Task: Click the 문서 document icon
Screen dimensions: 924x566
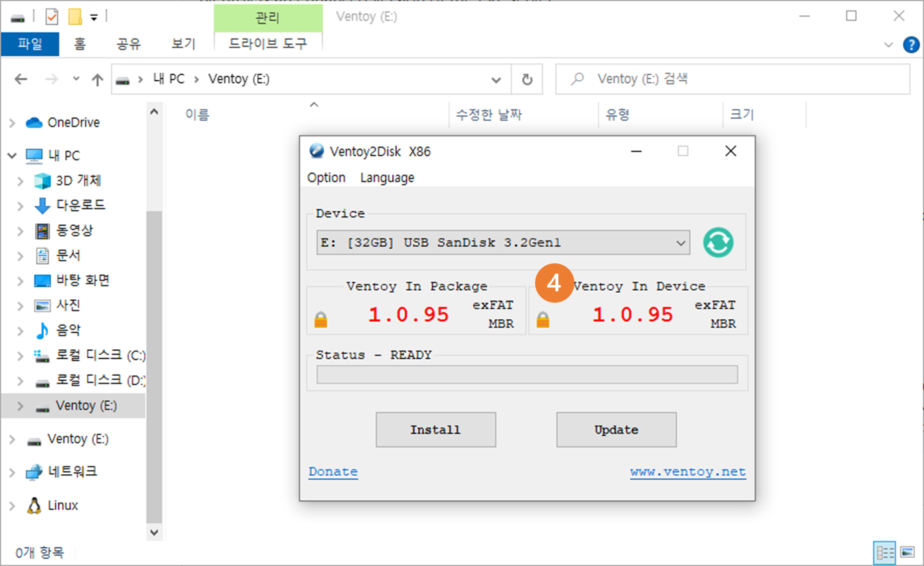Action: pos(43,255)
